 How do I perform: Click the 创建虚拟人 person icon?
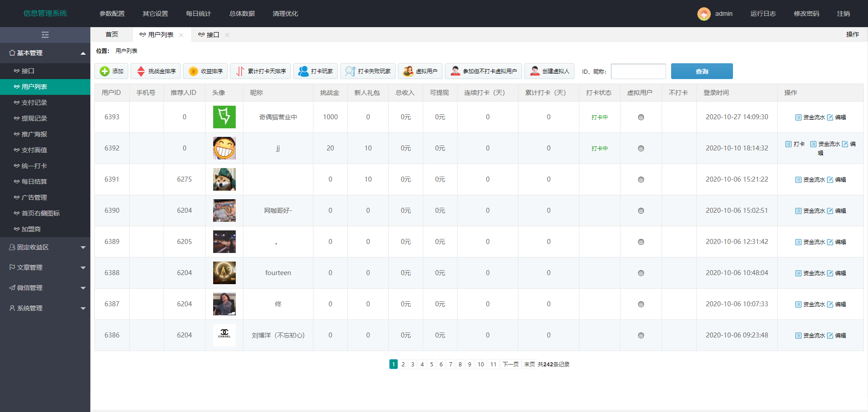click(535, 71)
